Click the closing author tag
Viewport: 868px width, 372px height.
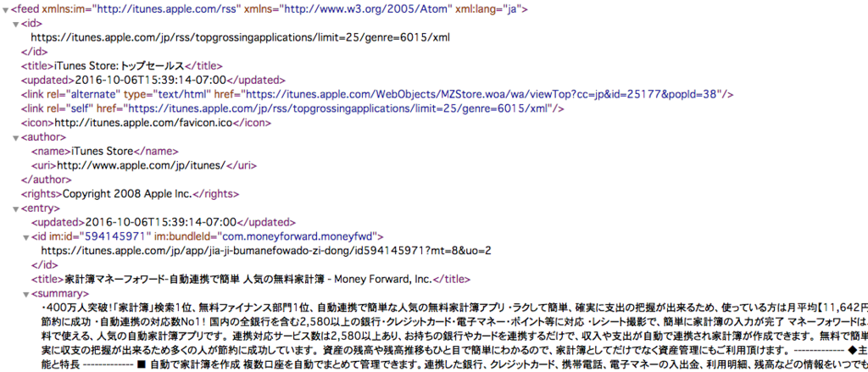click(x=46, y=180)
